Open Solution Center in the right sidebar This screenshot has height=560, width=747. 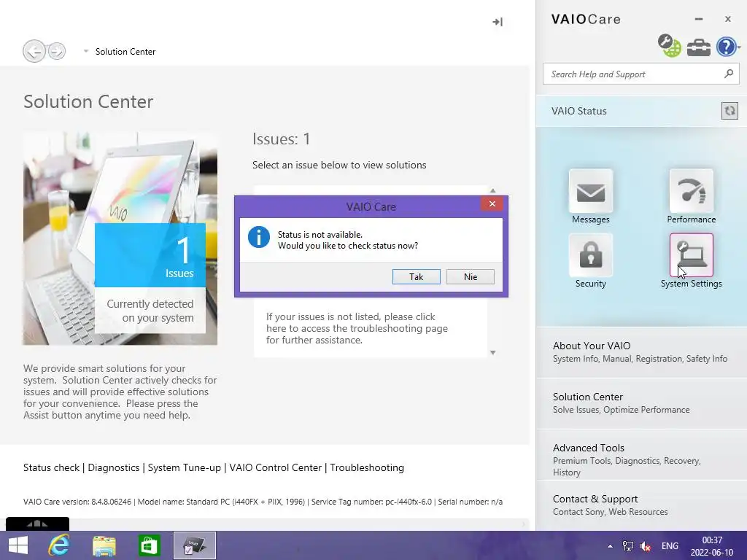tap(641, 402)
